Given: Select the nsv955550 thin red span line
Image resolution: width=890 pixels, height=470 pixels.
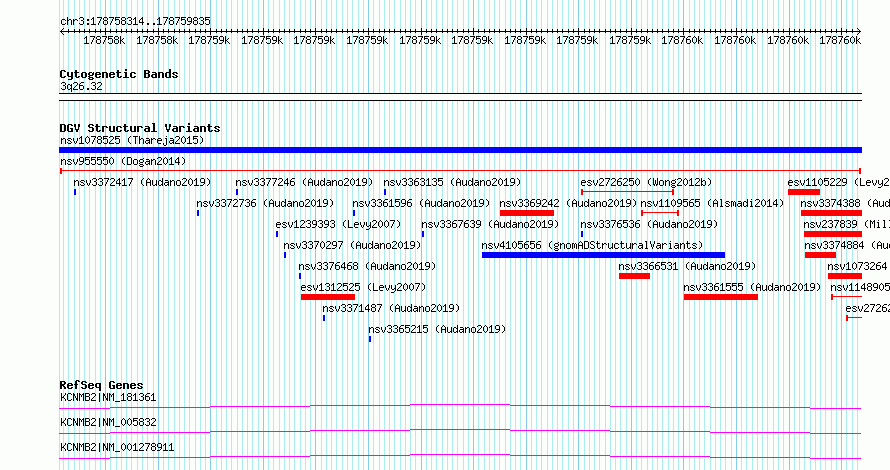Looking at the screenshot, I should tap(460, 171).
